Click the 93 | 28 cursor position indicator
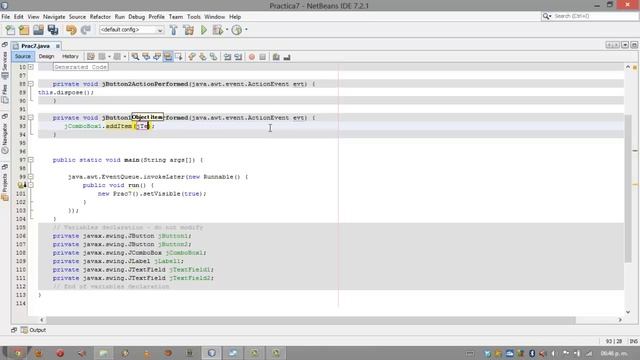 [614, 341]
